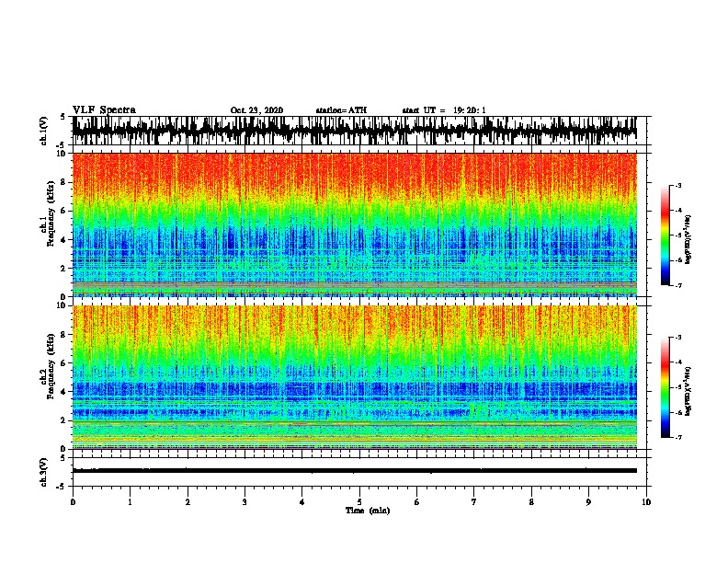Click time axis tick label "0"
The image size is (728, 563).
tap(73, 502)
